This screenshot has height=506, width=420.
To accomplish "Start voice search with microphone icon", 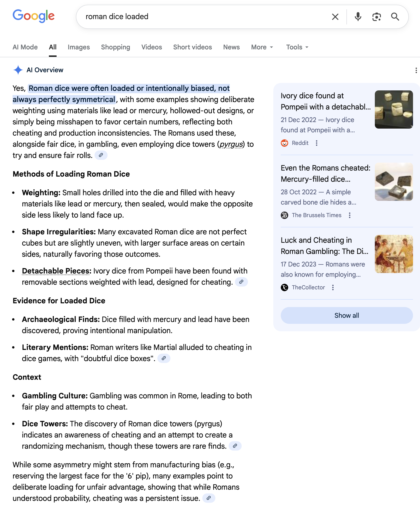I will (x=358, y=17).
